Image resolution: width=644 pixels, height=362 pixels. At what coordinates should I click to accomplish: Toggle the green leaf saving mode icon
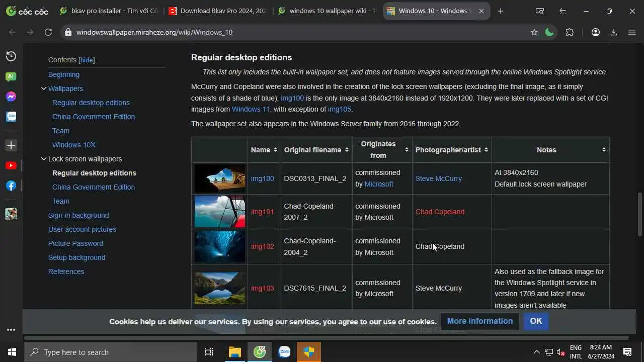[549, 32]
